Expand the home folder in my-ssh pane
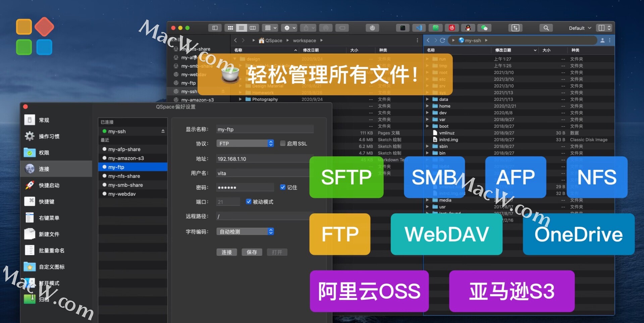 (427, 106)
